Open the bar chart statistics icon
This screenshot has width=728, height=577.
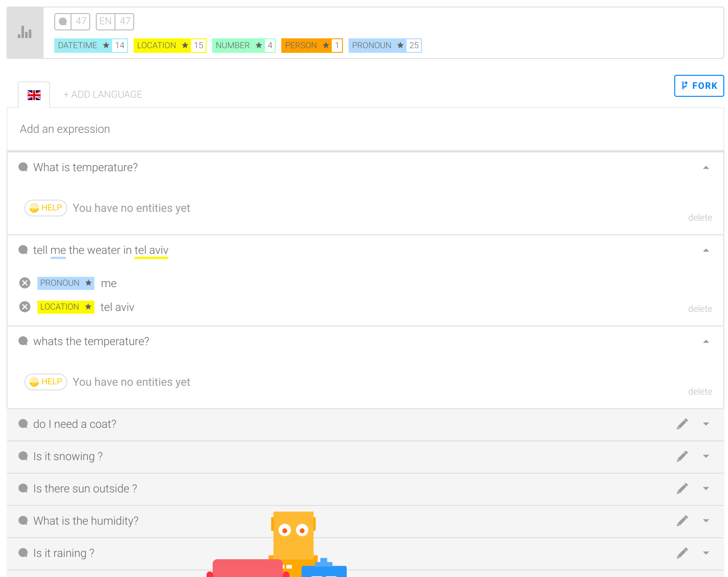tap(25, 33)
